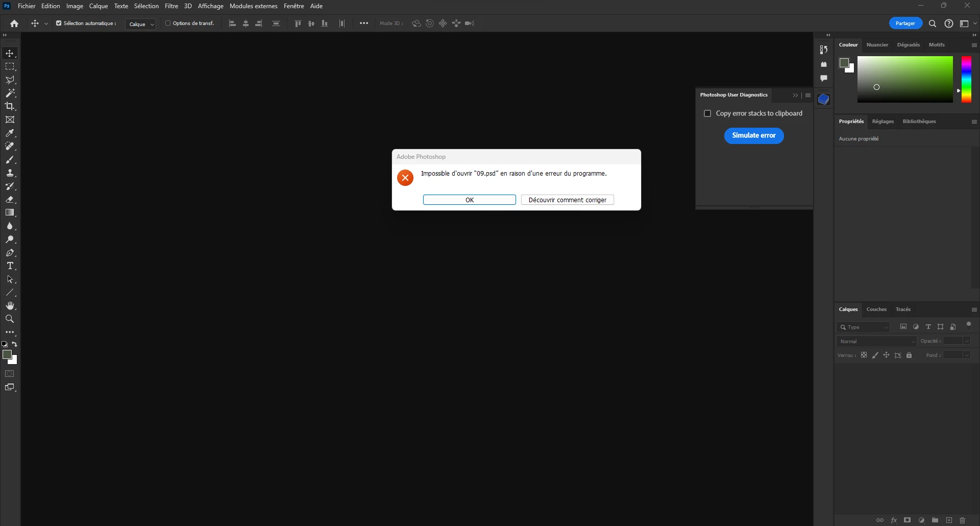Select the Eyedropper tool
980x526 pixels.
pyautogui.click(x=10, y=133)
